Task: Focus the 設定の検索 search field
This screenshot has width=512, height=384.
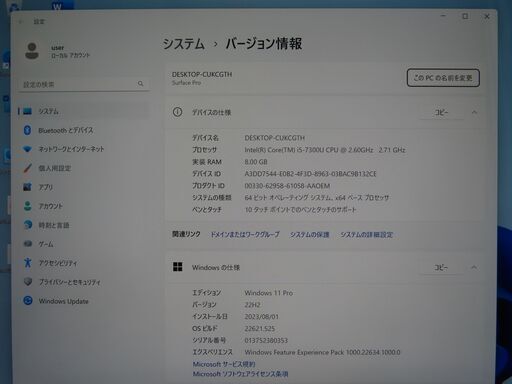Action: point(83,84)
